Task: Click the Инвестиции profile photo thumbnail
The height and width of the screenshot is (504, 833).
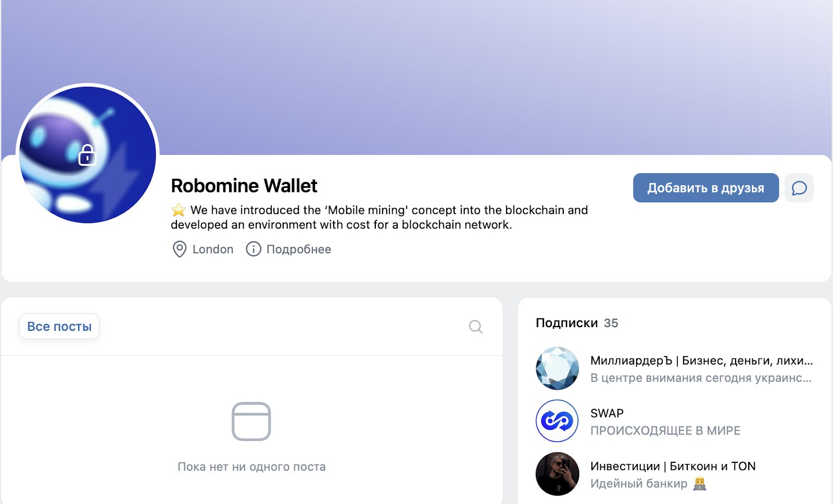Action: tap(557, 474)
